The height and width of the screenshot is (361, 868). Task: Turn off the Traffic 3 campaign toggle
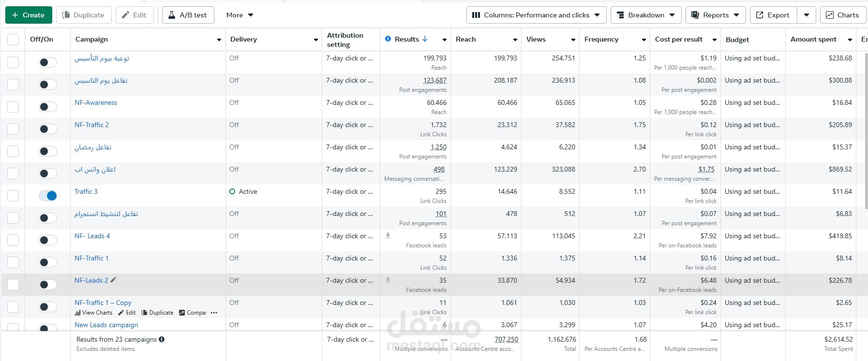[48, 196]
